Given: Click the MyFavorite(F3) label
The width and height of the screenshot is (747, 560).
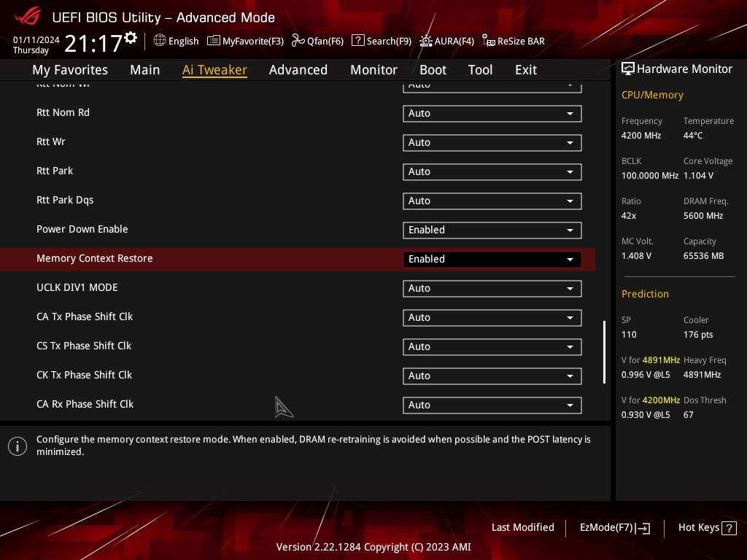Looking at the screenshot, I should [x=253, y=41].
